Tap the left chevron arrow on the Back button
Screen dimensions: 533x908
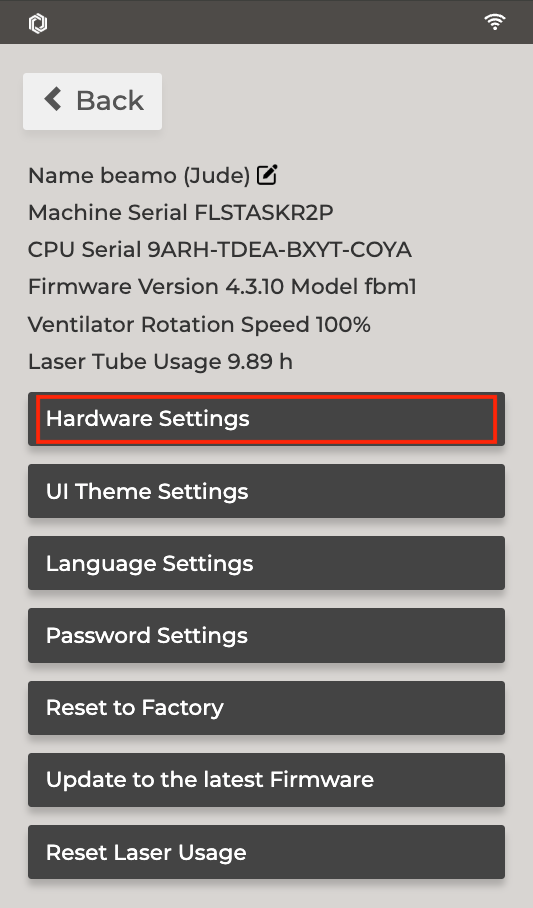(x=53, y=100)
